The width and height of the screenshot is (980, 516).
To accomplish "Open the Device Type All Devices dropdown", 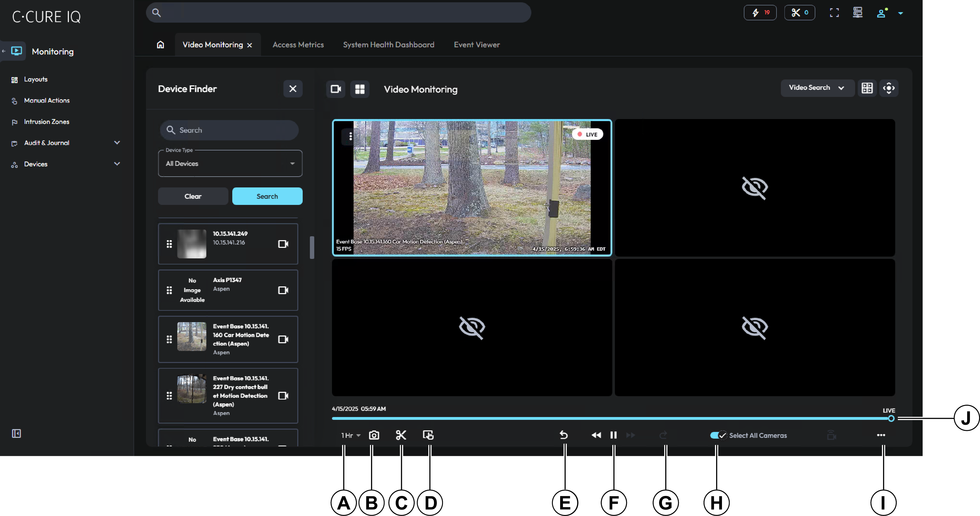I will coord(230,164).
